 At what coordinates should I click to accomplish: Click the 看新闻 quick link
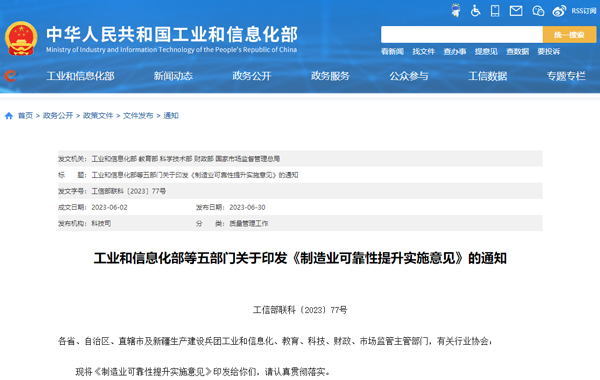coord(392,51)
